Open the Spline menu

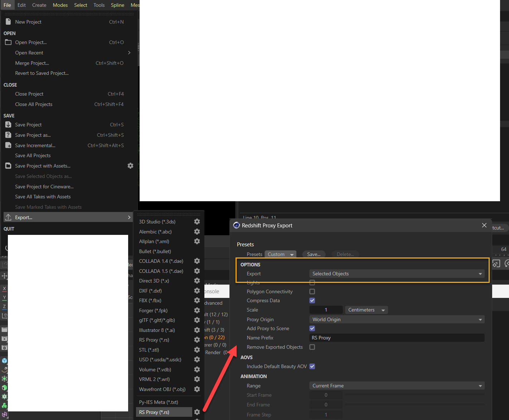pyautogui.click(x=117, y=5)
